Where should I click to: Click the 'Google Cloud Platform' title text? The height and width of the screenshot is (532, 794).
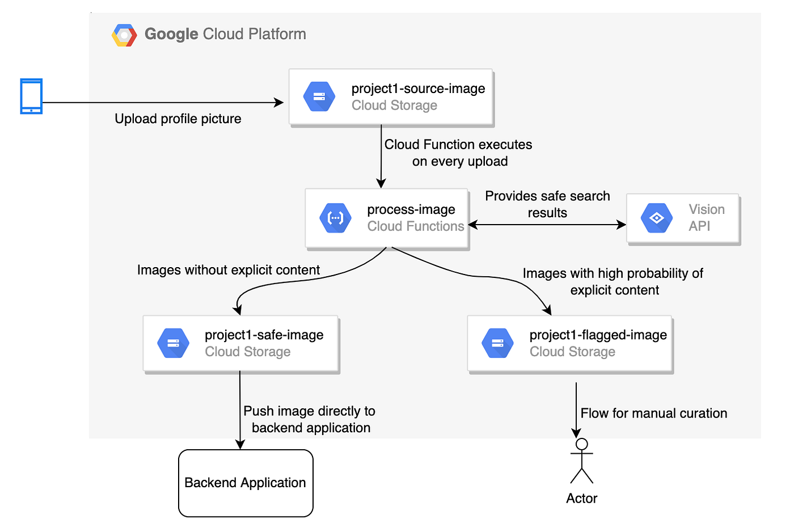225,34
